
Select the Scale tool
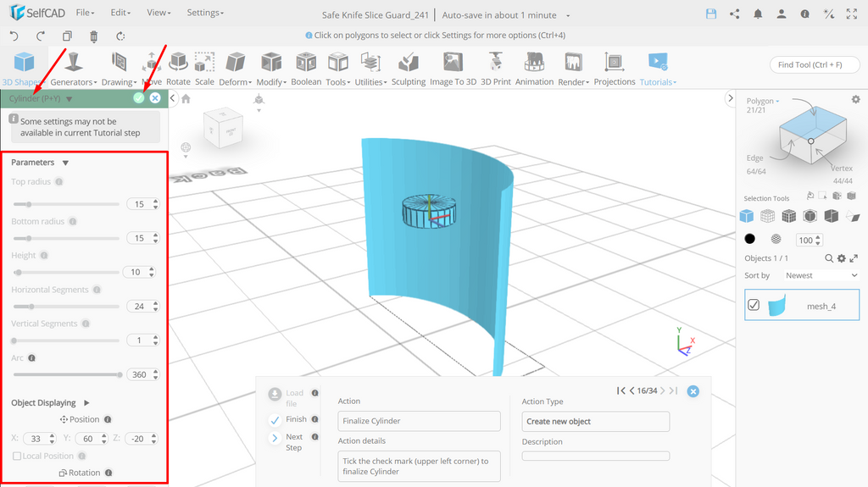(204, 69)
